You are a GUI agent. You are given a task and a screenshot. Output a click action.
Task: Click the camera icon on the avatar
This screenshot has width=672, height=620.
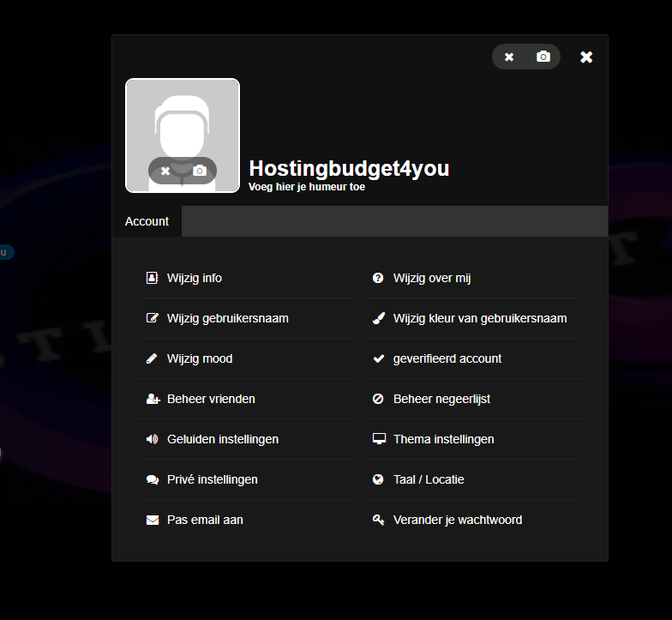[x=200, y=171]
